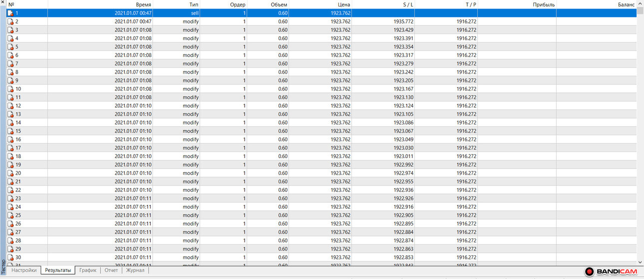Click the modify icon in row 23
This screenshot has height=279, width=644.
click(x=10, y=198)
